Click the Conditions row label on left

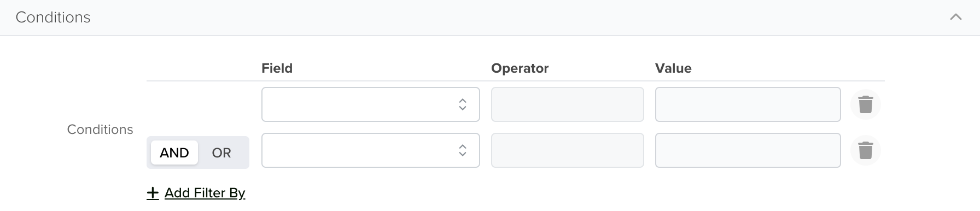[x=100, y=130]
